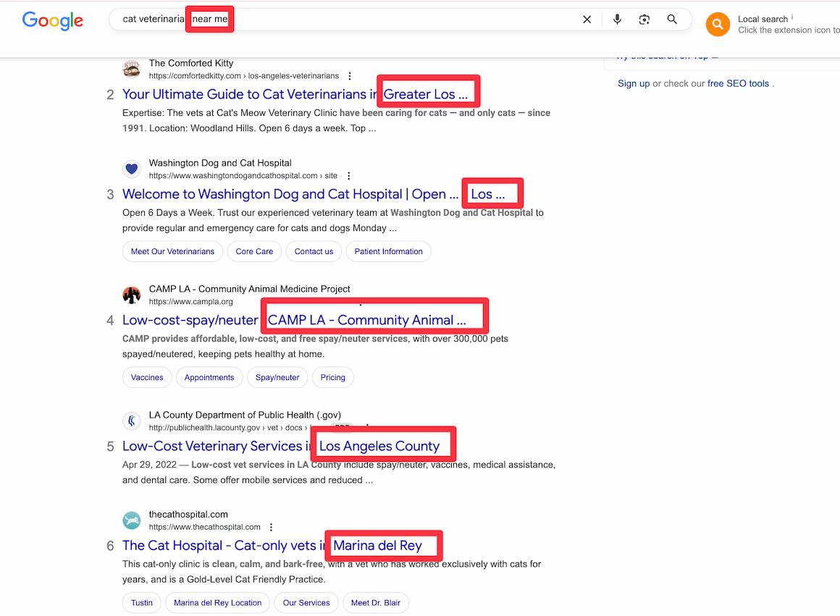The image size is (840, 616).
Task: Open 'Low-cost-spay/neuter CAMP LA' result
Action: click(294, 320)
